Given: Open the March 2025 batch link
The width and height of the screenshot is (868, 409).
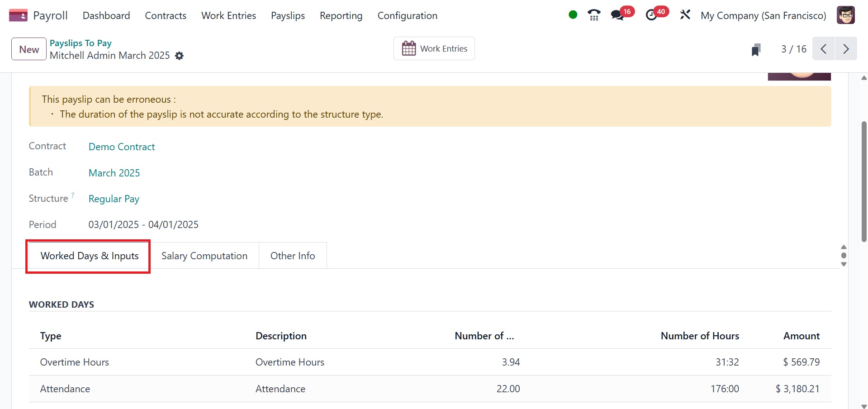Looking at the screenshot, I should [x=114, y=173].
